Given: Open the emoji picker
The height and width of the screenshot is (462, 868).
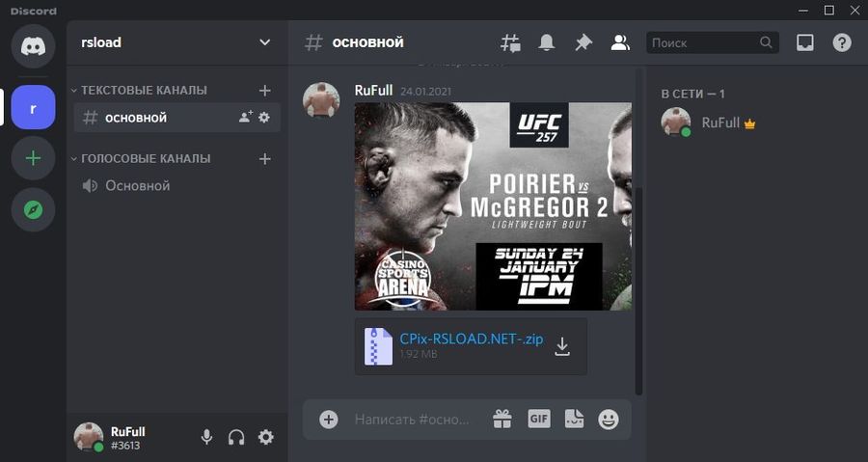Looking at the screenshot, I should pos(609,420).
